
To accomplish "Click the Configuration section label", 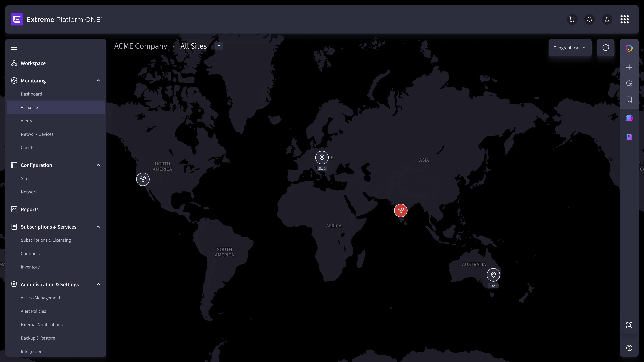I will [36, 165].
